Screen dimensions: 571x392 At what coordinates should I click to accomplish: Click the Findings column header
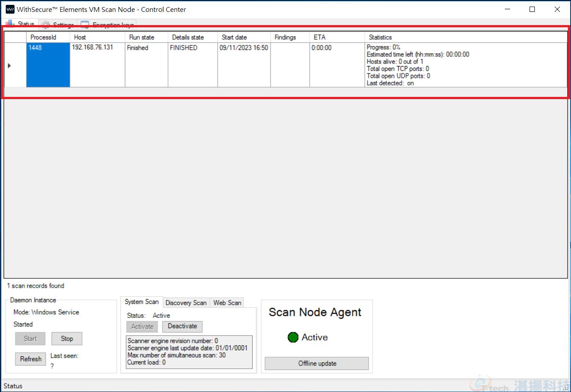coord(290,37)
